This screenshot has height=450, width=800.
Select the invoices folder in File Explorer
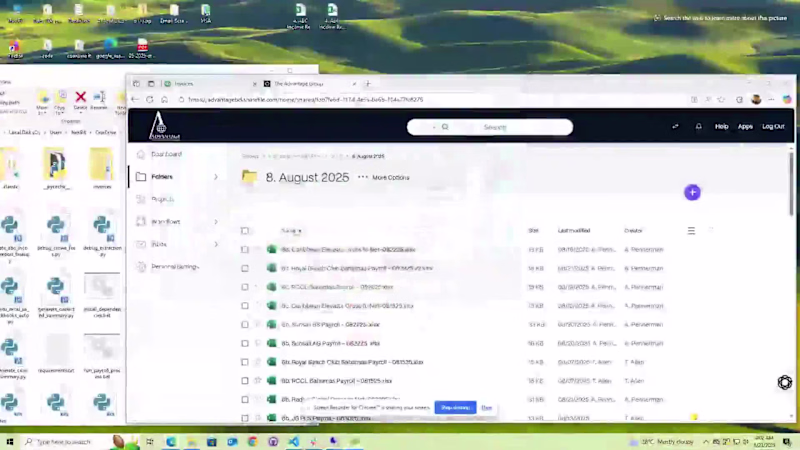(102, 168)
